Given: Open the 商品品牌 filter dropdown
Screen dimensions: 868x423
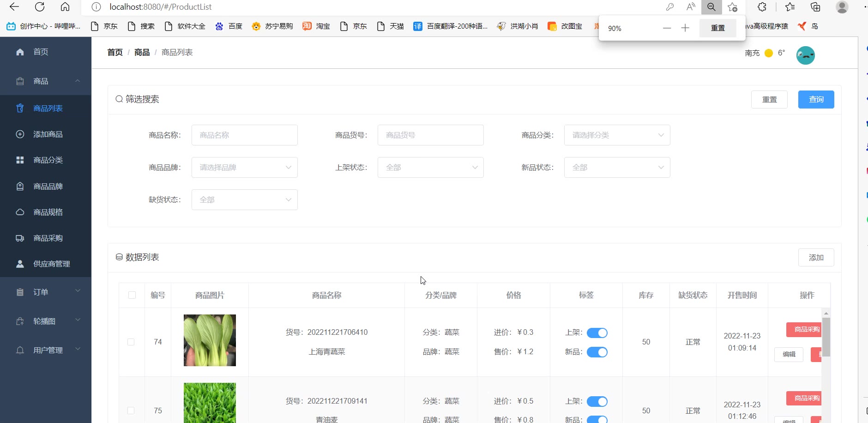Looking at the screenshot, I should [x=244, y=168].
